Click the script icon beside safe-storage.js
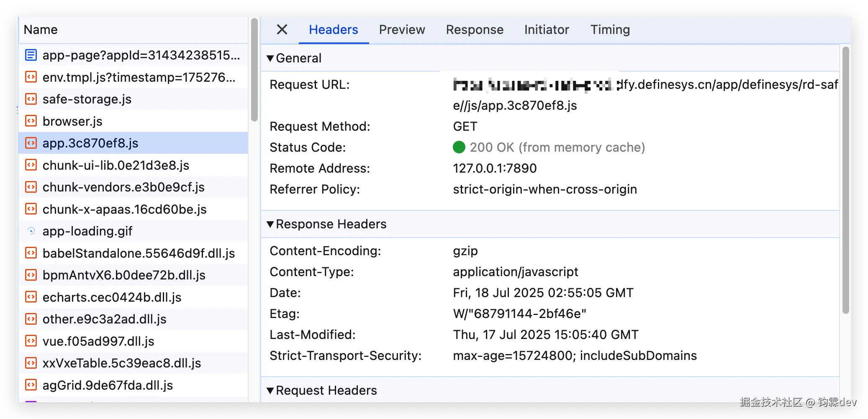The width and height of the screenshot is (868, 419). pos(31,99)
